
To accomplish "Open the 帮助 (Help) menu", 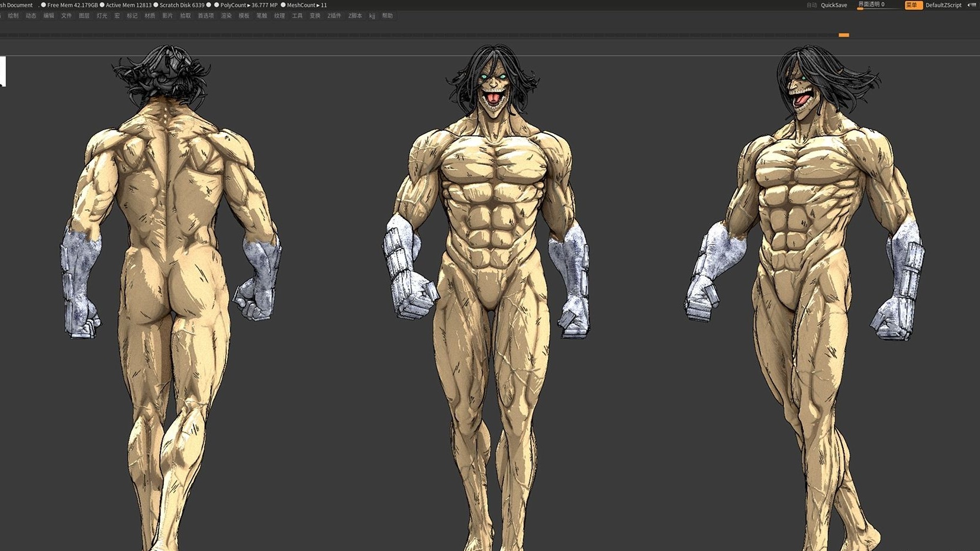I will pyautogui.click(x=387, y=16).
